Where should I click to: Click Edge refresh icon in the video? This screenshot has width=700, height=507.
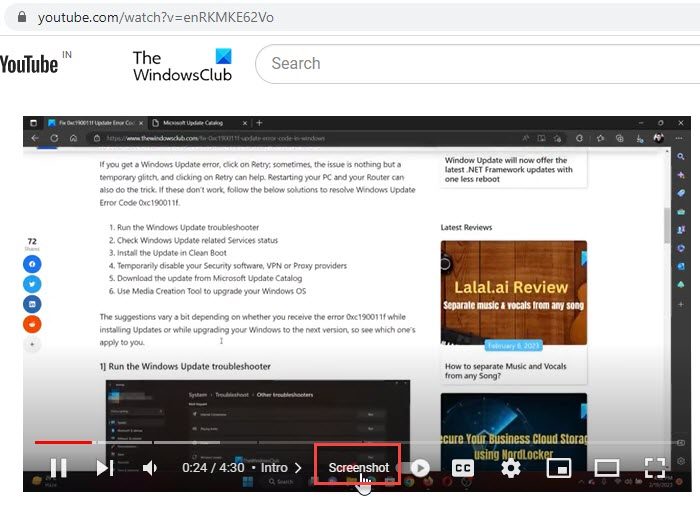pos(54,138)
